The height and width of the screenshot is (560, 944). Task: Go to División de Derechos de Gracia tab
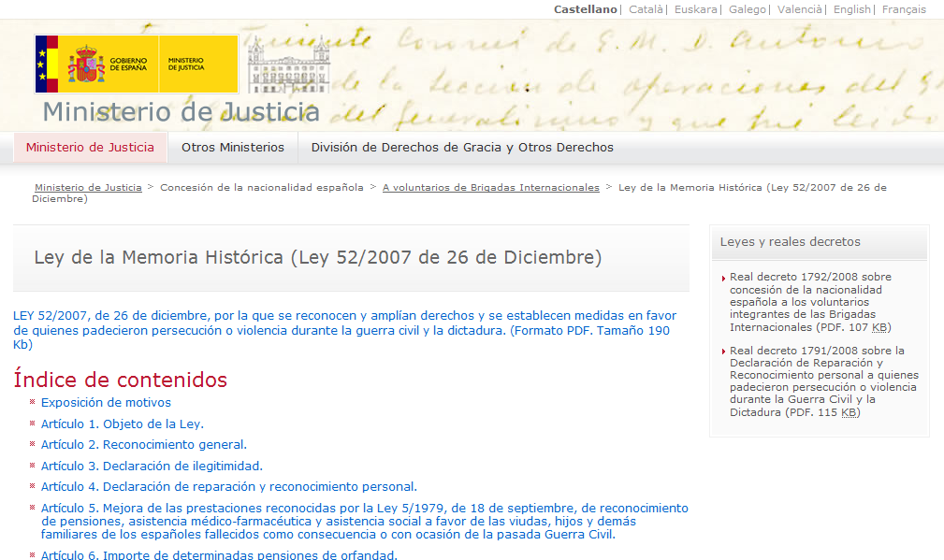click(462, 147)
